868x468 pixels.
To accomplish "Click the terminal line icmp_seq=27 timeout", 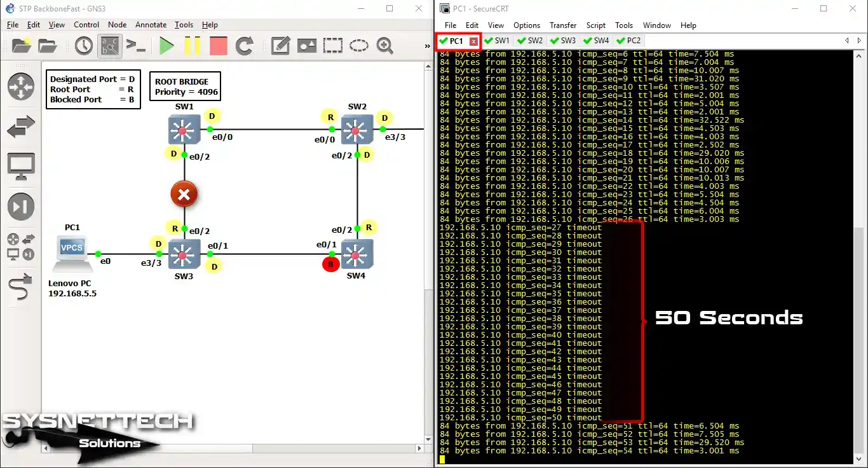I will [x=520, y=228].
